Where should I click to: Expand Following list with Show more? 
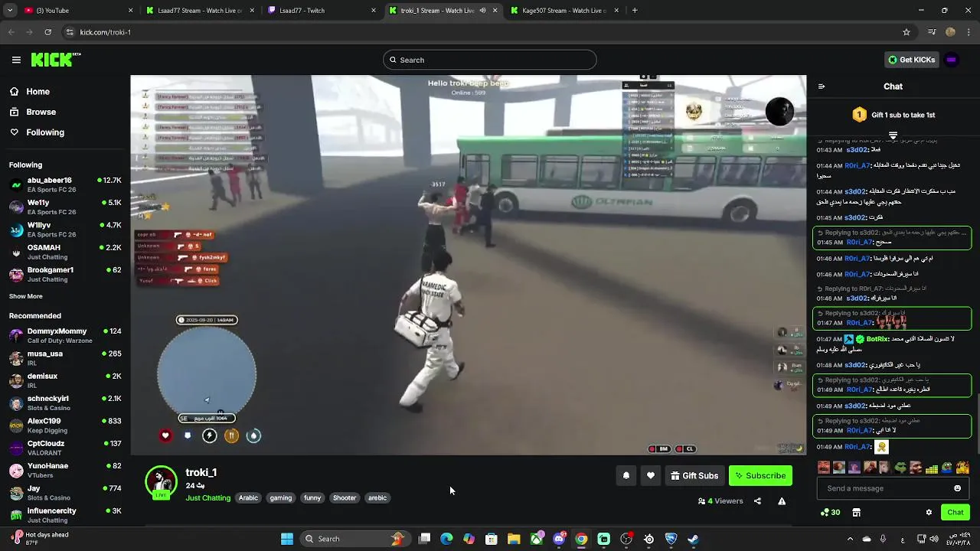(26, 296)
